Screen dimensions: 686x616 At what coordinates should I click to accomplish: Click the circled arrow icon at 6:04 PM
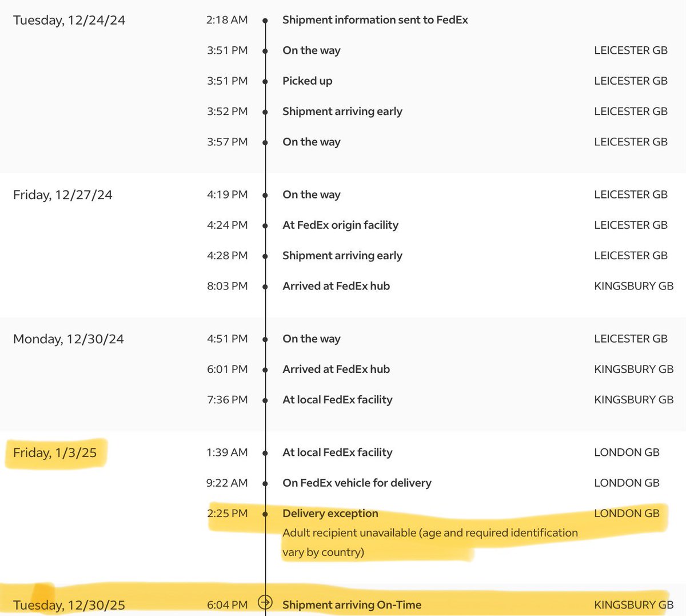[x=265, y=602]
